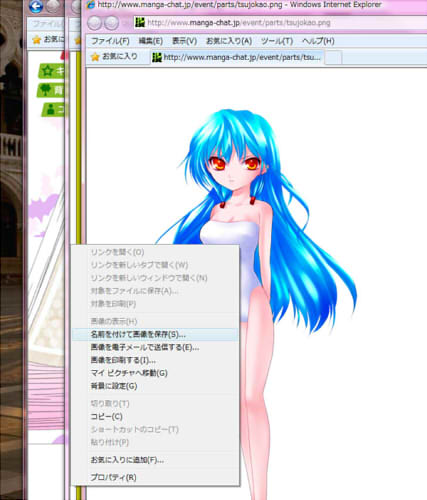Open the ヘルプ(H) menu
The width and height of the screenshot is (427, 500).
click(x=318, y=41)
